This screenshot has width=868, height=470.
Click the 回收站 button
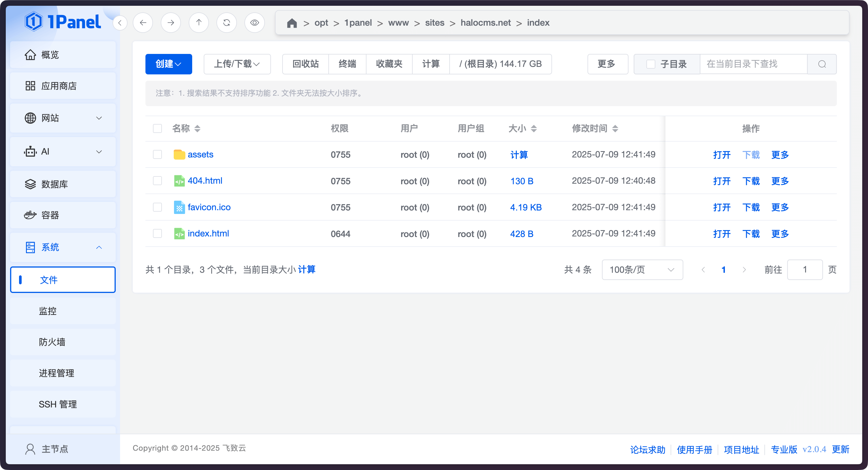[305, 64]
